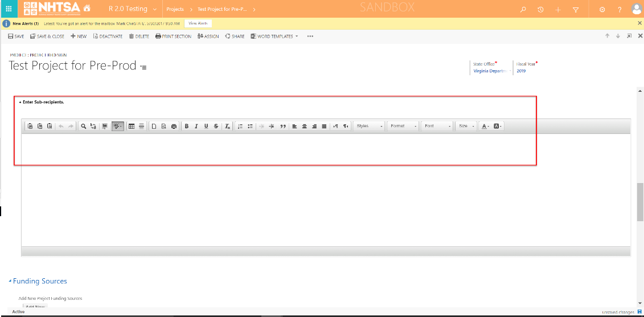644x317 pixels.
Task: Justify the text
Action: point(324,126)
